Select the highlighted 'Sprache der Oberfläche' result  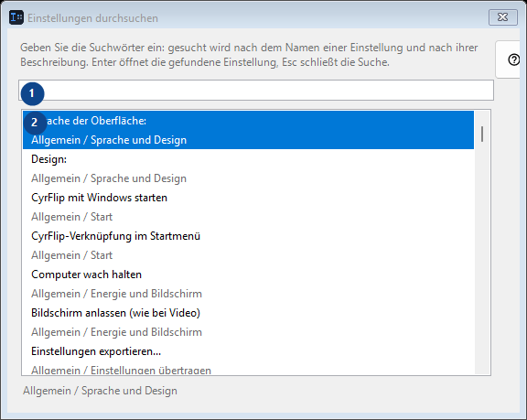coord(248,130)
